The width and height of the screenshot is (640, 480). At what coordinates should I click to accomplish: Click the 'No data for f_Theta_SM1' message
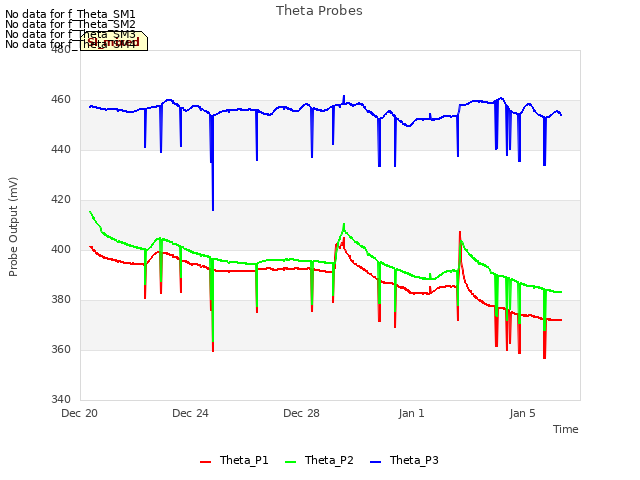[70, 14]
